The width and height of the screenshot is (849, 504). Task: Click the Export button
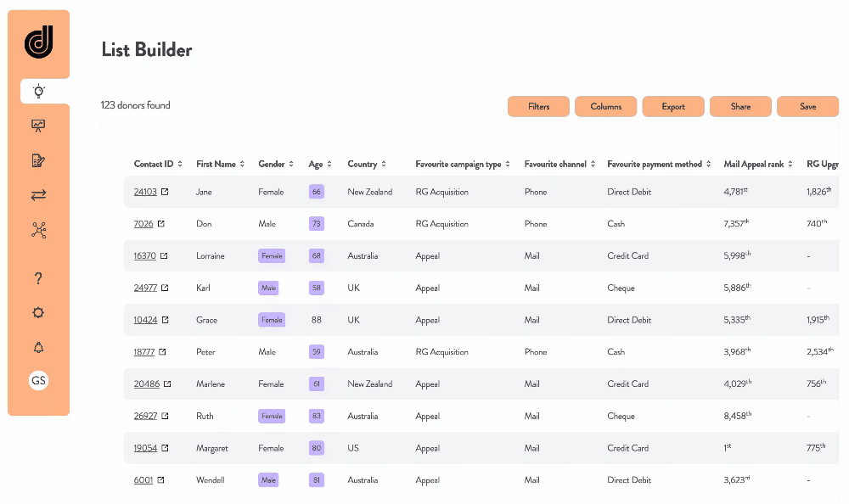(x=673, y=107)
